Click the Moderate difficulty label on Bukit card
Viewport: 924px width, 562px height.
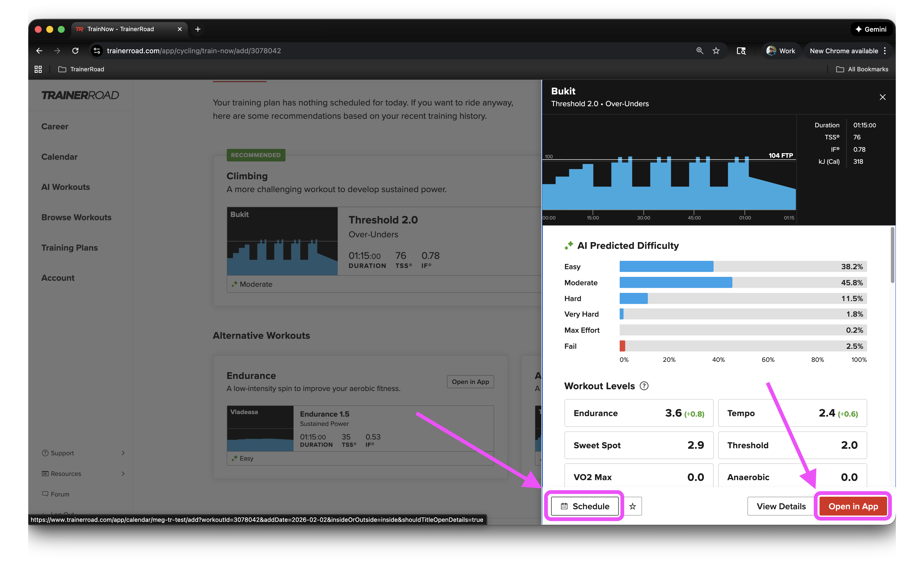tap(256, 284)
